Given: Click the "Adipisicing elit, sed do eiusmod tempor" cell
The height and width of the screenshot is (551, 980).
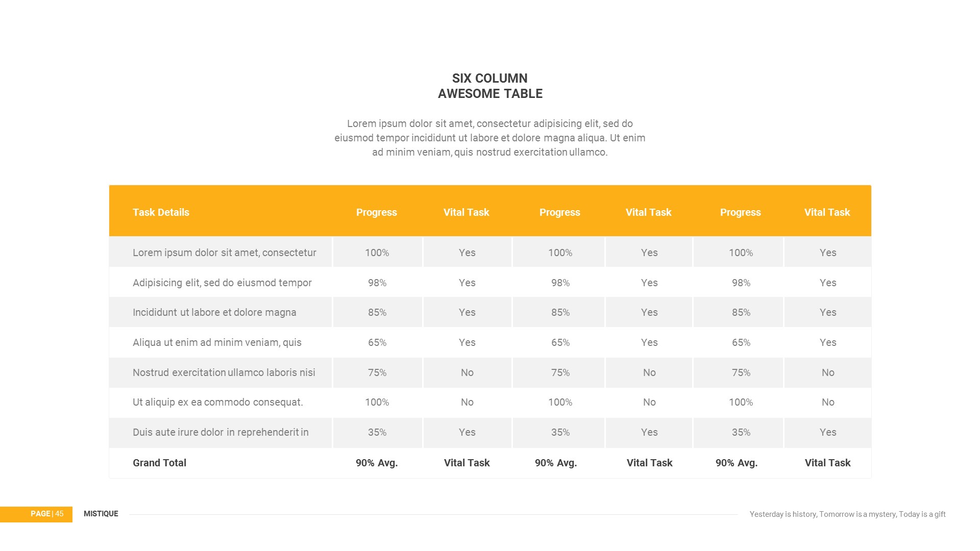Looking at the screenshot, I should coord(222,283).
